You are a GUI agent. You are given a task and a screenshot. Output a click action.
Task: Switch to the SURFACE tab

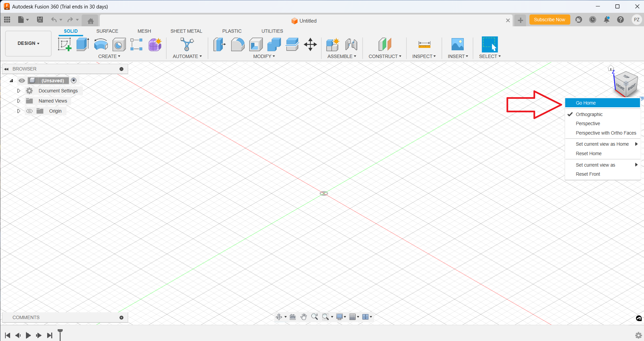pyautogui.click(x=107, y=31)
